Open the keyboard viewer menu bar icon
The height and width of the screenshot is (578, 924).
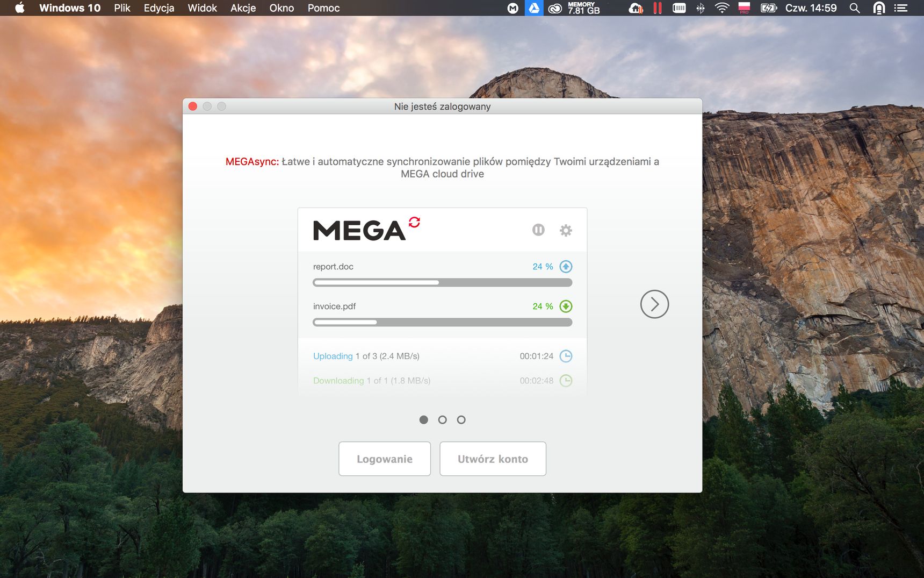[679, 8]
